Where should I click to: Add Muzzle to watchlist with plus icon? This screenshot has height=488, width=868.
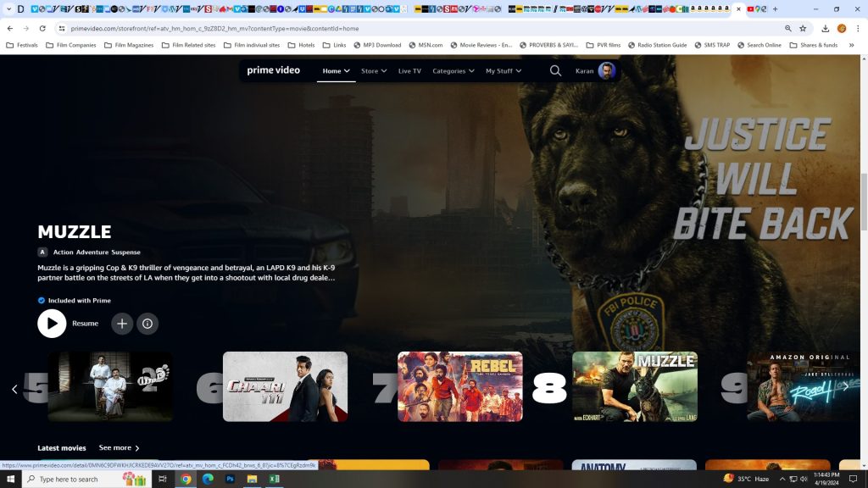(x=122, y=324)
